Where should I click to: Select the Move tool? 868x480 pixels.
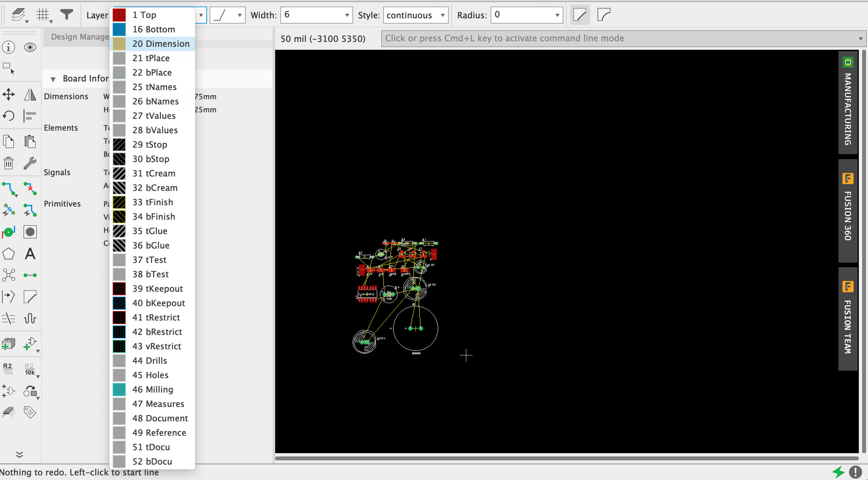(9, 94)
